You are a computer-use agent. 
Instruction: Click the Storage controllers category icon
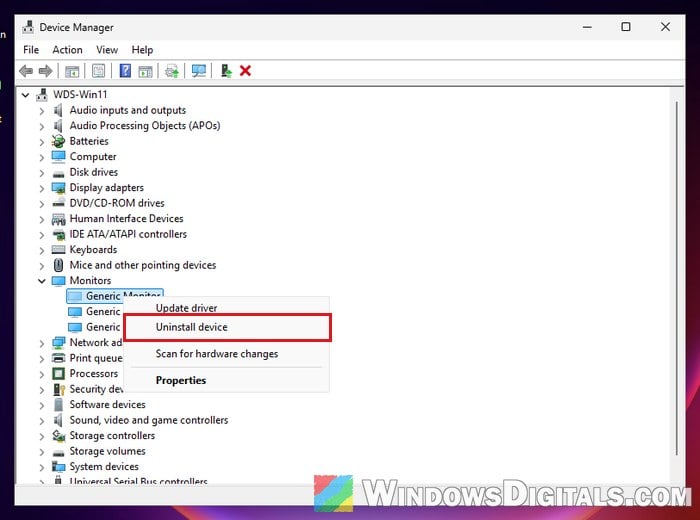(x=58, y=436)
